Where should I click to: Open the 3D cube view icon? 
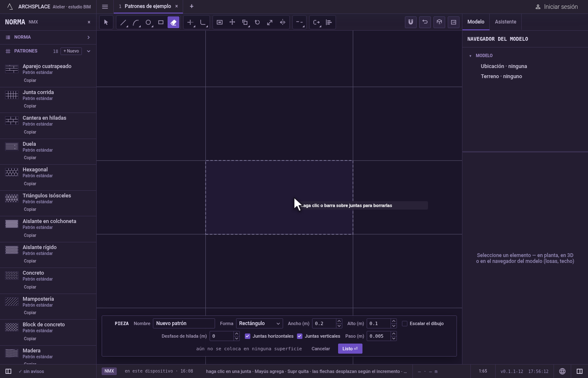pos(439,22)
